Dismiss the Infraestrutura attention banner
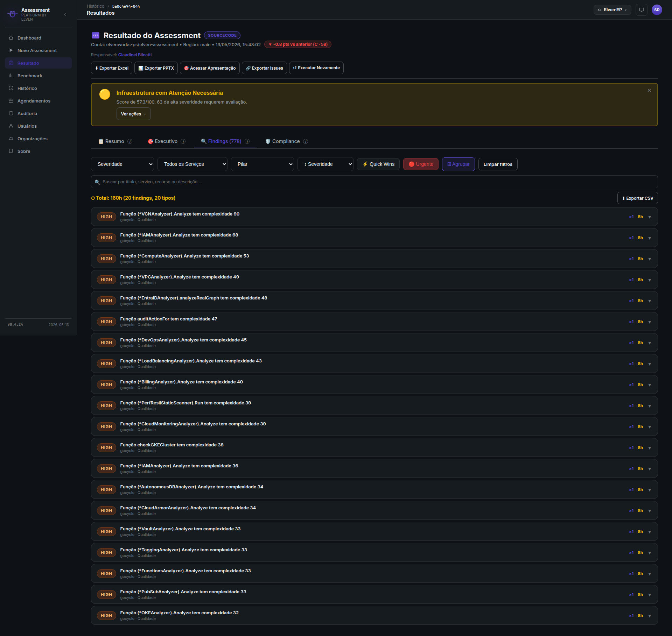The image size is (672, 636). point(649,90)
